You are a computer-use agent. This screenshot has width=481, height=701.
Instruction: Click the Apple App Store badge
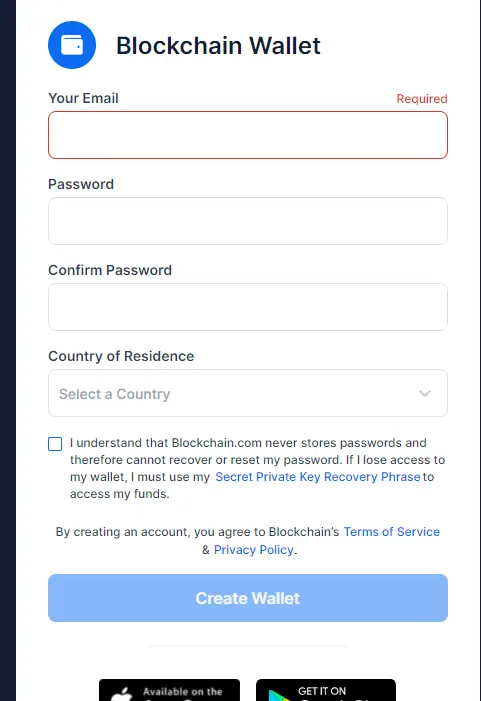(x=169, y=690)
